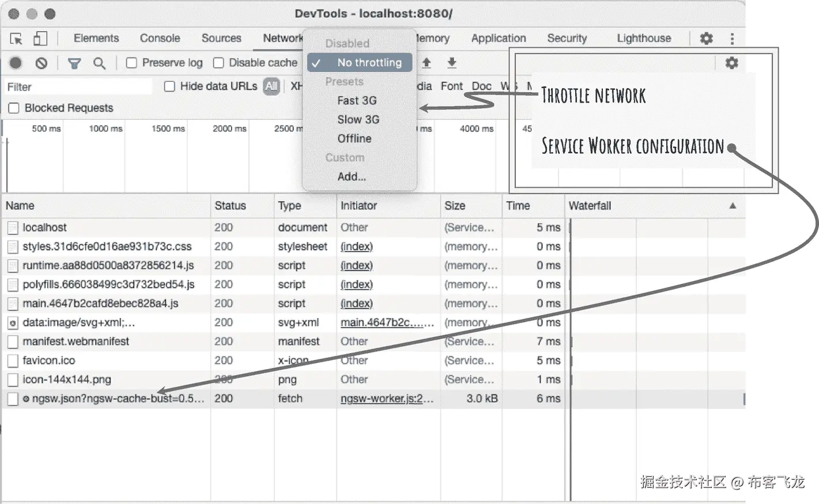Click the service worker gear beside ngsw.json
This screenshot has width=819, height=504.
(26, 399)
